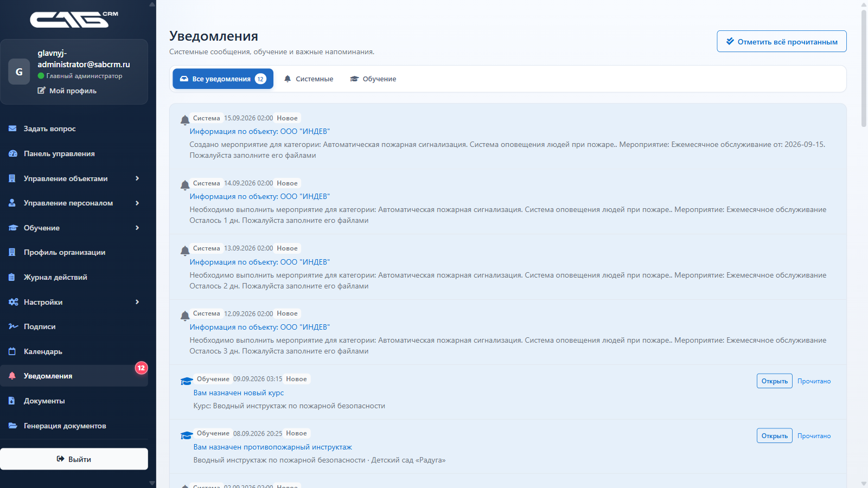Viewport: 868px width, 488px height.
Task: Expand the Управление персоналом submenu chevron
Action: coord(137,203)
